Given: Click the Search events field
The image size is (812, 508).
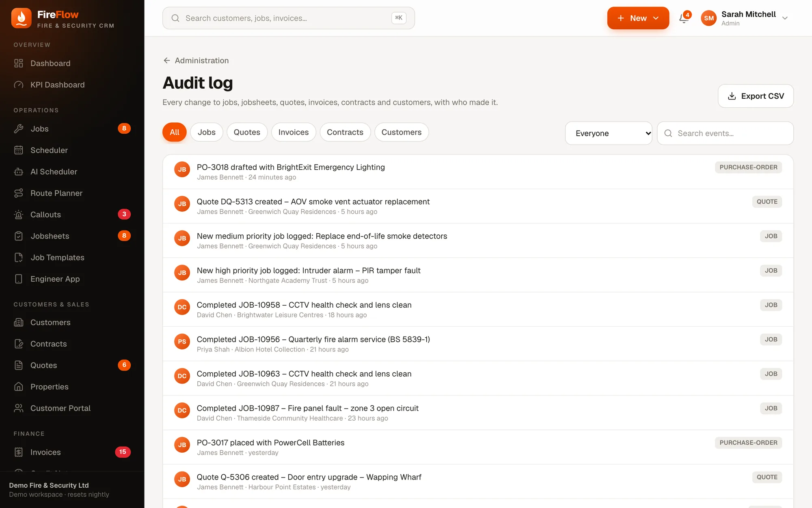Looking at the screenshot, I should pyautogui.click(x=725, y=133).
